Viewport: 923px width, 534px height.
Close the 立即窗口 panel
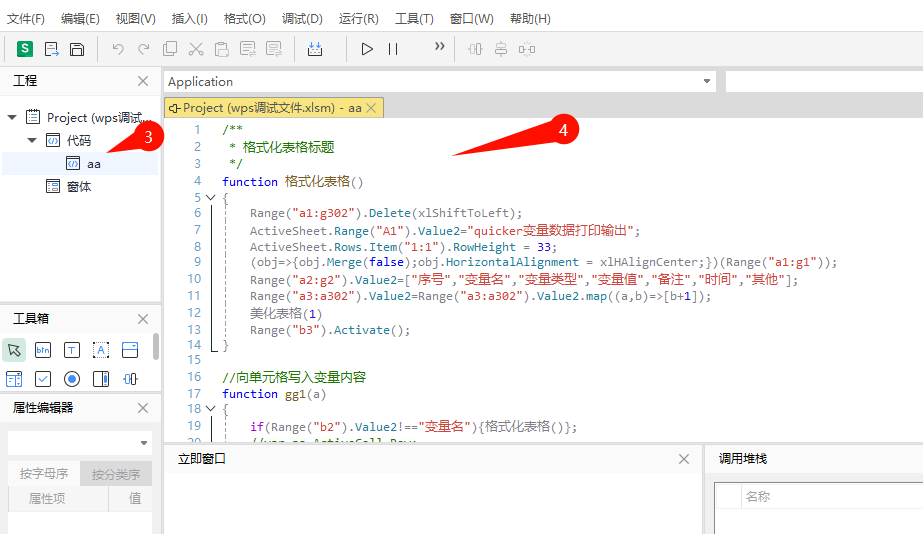click(x=683, y=459)
